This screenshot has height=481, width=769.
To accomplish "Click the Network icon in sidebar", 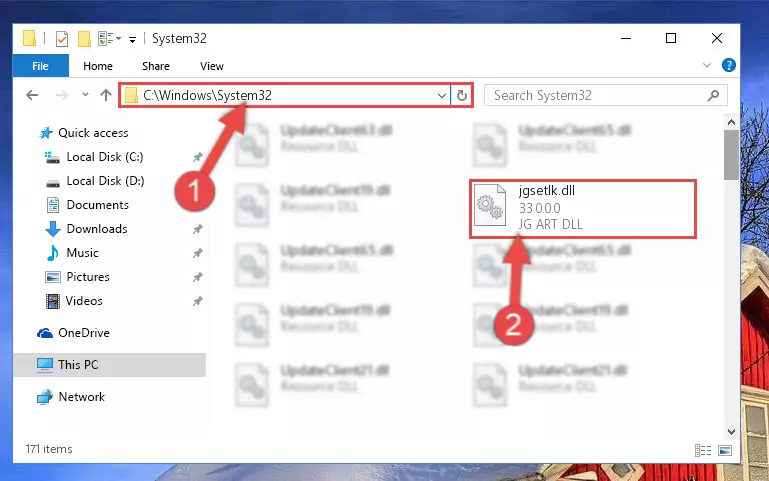I will (45, 397).
